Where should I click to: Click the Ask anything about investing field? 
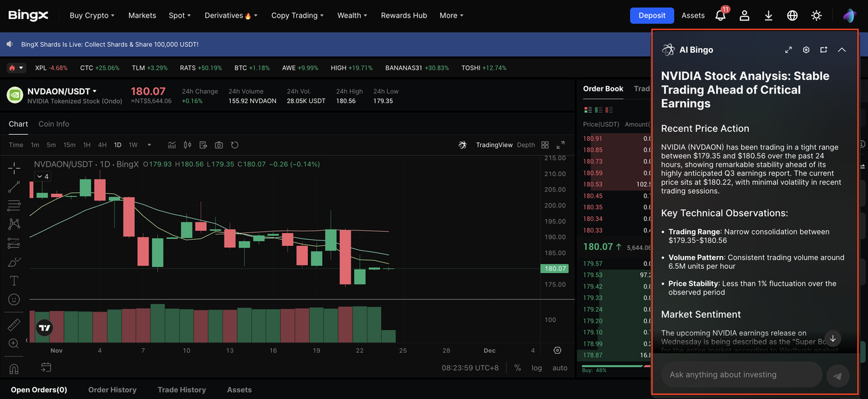point(741,375)
